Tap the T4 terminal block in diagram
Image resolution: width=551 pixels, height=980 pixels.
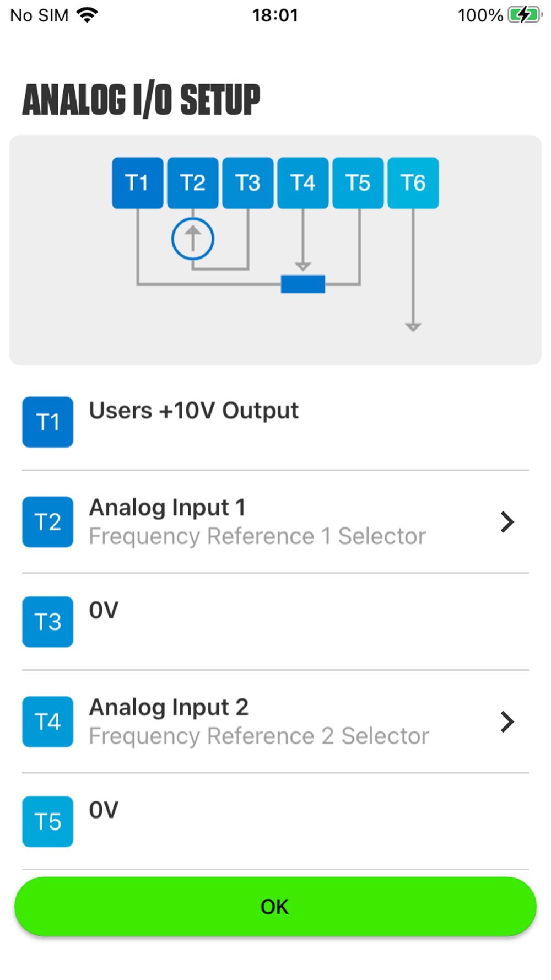[302, 183]
